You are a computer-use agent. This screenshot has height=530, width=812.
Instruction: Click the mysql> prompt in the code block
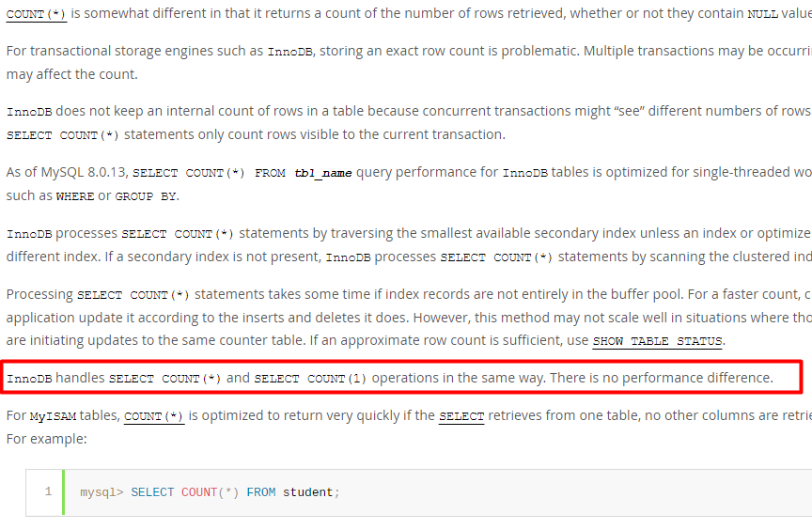(x=101, y=492)
